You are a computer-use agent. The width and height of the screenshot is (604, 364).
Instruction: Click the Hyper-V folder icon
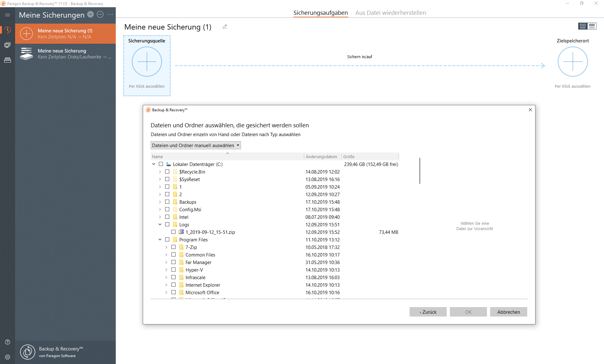(x=182, y=270)
